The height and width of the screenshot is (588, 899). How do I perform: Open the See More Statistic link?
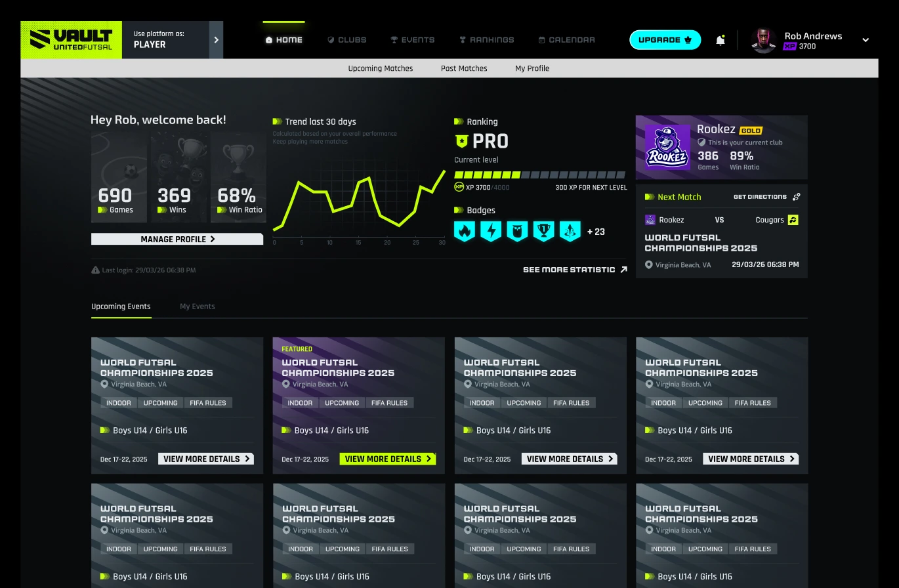[x=575, y=270]
